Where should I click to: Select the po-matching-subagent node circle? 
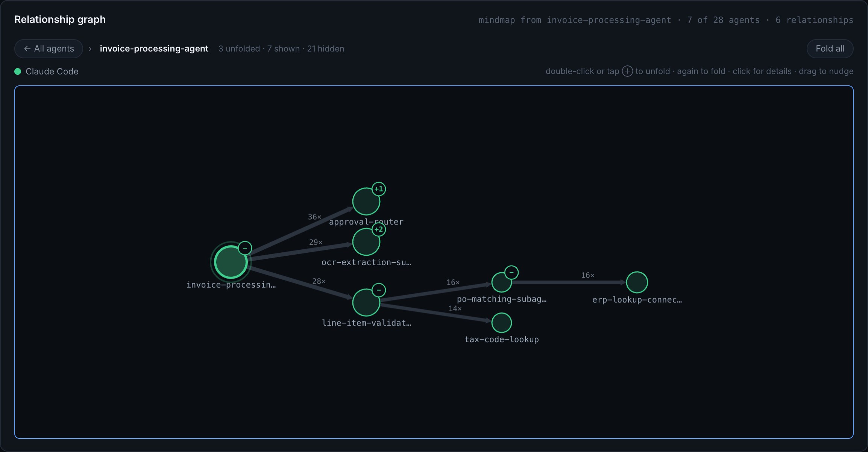502,282
